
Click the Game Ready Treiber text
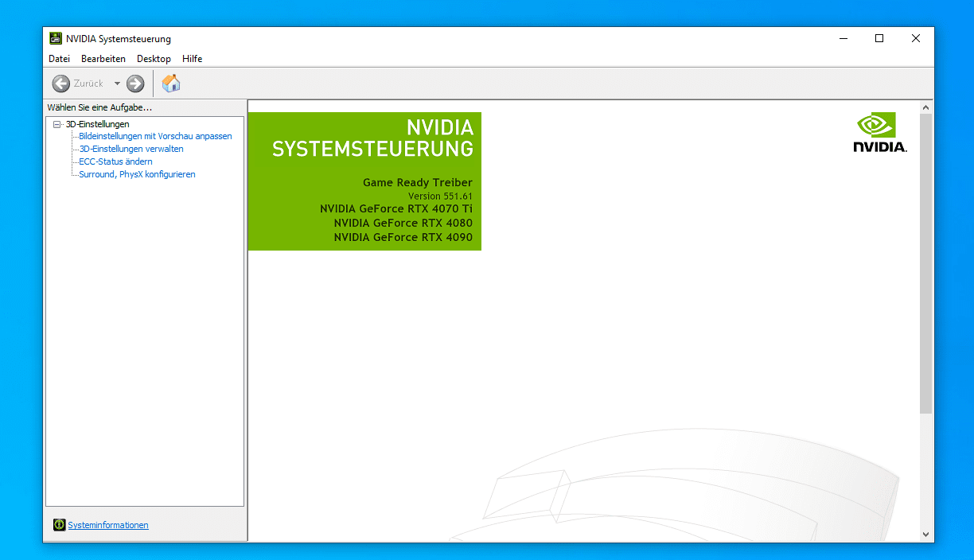pos(418,182)
